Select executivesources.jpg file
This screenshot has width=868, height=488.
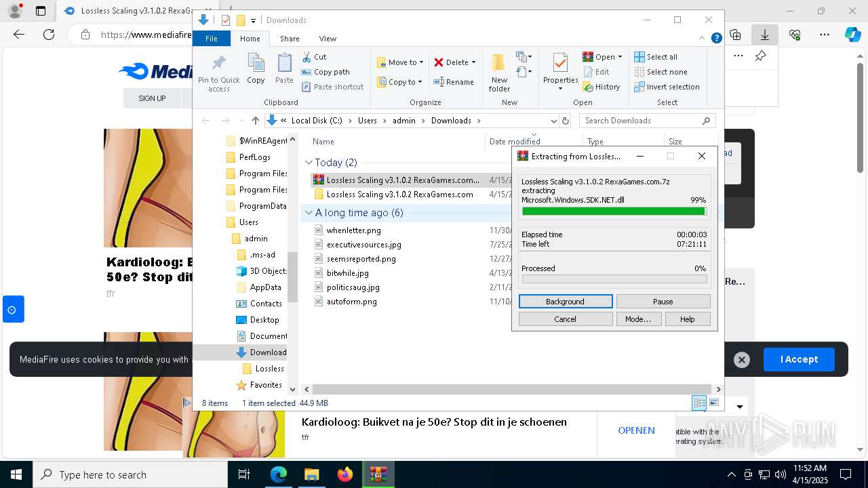coord(364,245)
